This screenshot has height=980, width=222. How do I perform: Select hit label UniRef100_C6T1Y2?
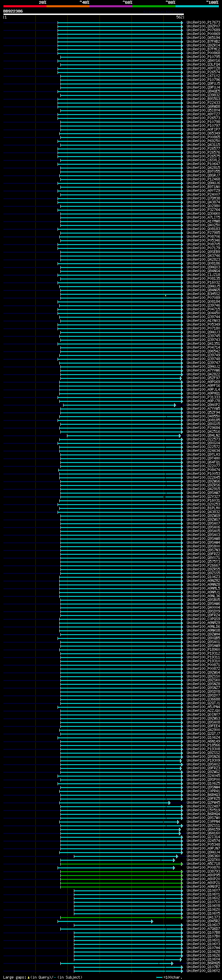tap(203, 76)
